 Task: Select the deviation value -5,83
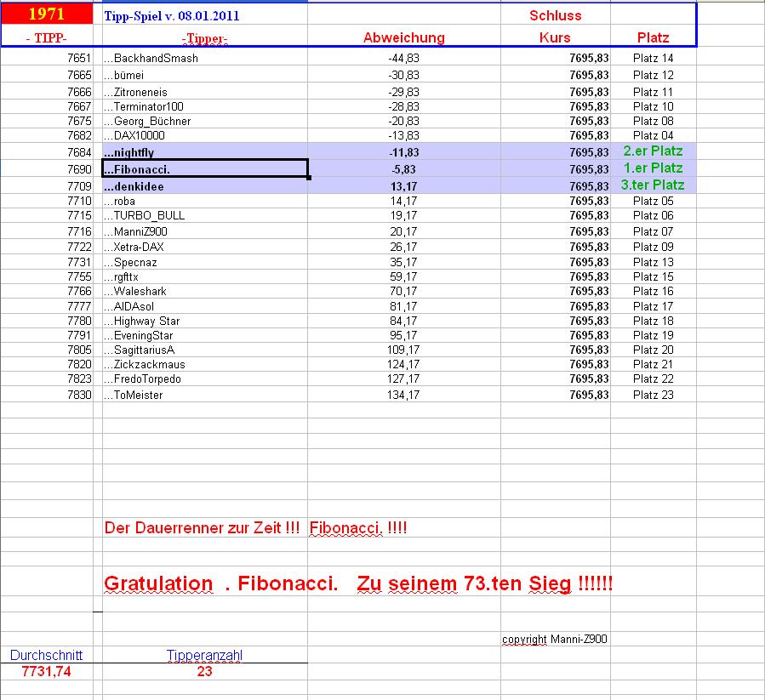[404, 169]
